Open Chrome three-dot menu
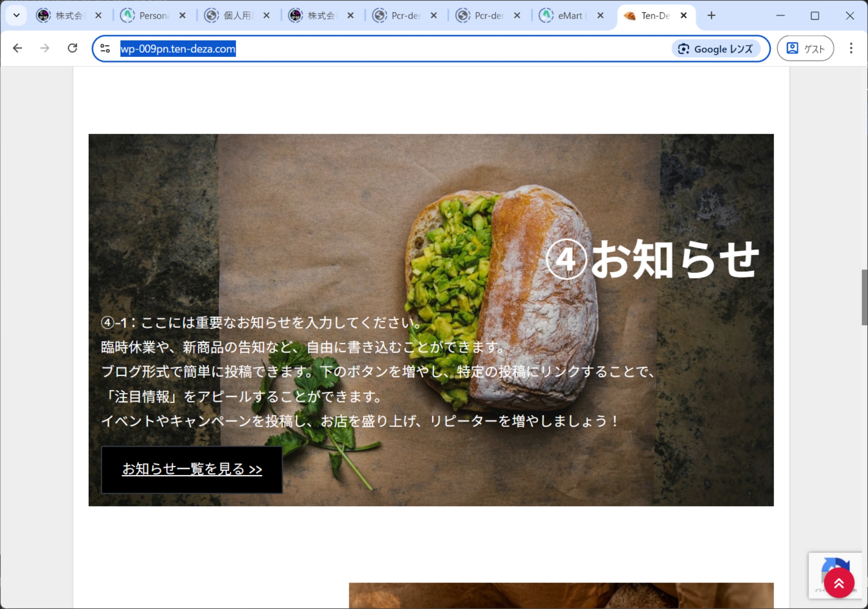Viewport: 868px width, 609px height. tap(851, 48)
